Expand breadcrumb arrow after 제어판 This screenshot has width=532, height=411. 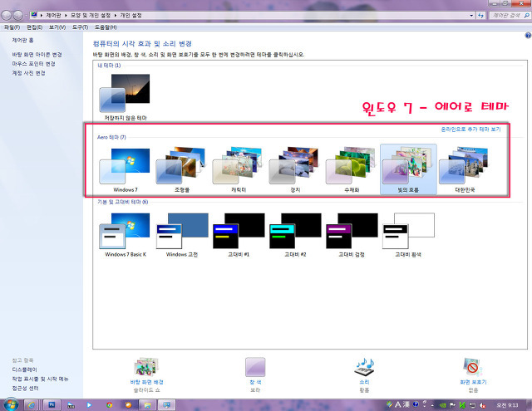click(x=66, y=16)
